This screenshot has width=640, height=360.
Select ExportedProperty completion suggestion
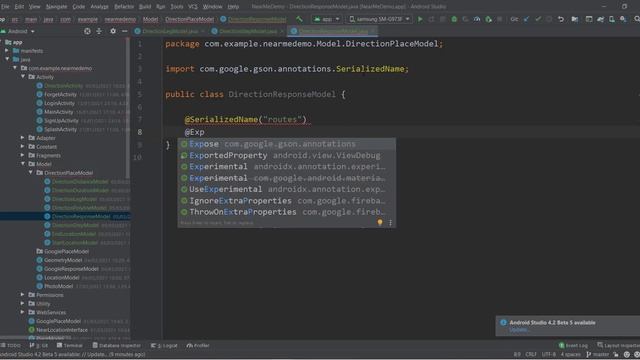pyautogui.click(x=286, y=156)
